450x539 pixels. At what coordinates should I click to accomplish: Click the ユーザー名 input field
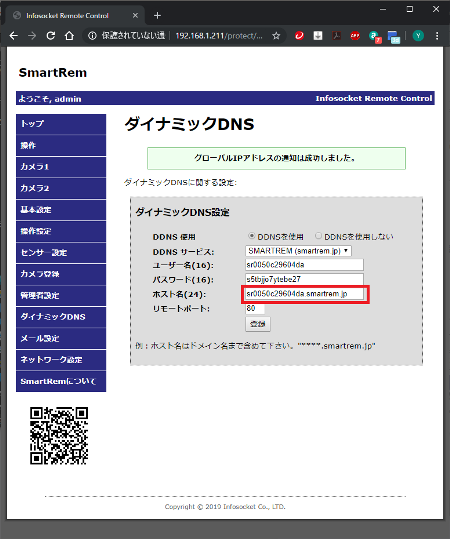pyautogui.click(x=304, y=265)
